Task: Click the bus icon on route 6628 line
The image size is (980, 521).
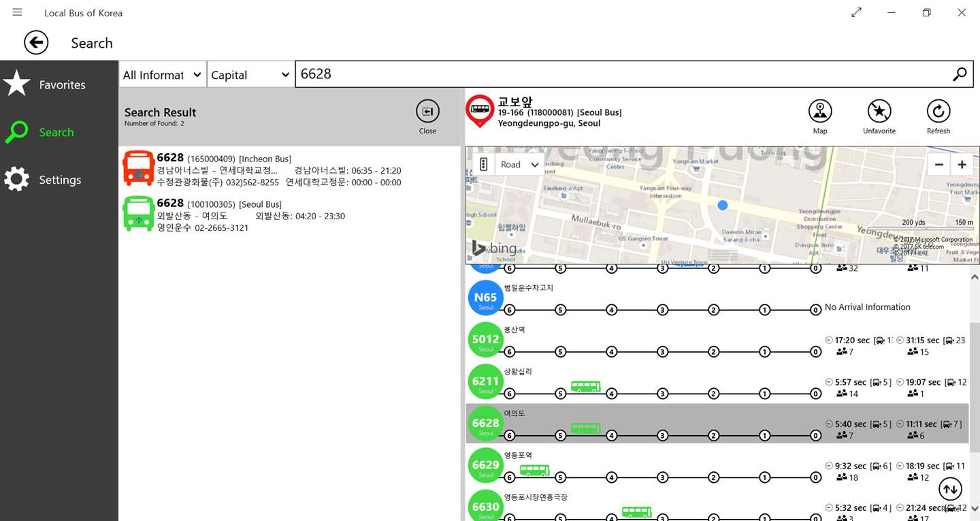Action: tap(585, 428)
